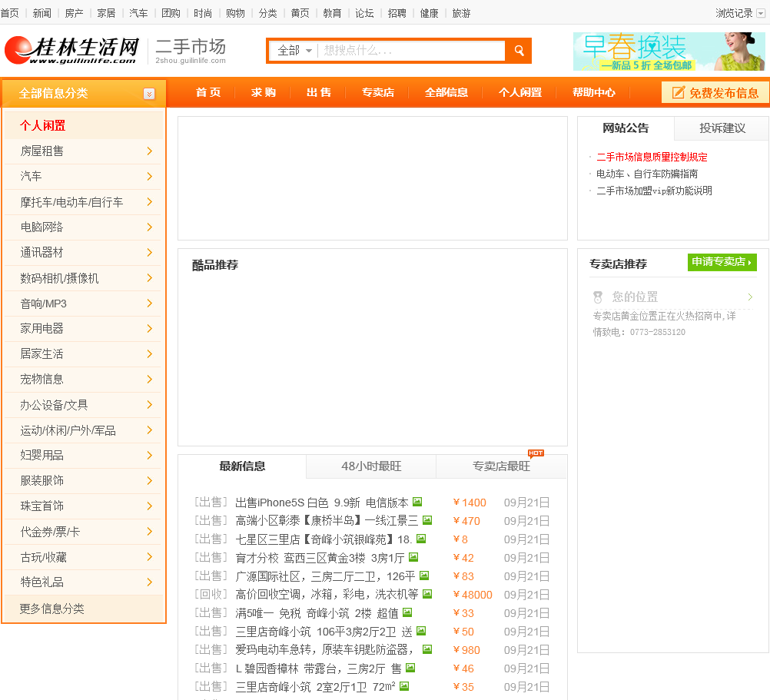Collapse the 全部信息分类 arrow toggle
This screenshot has width=770, height=700.
(149, 94)
